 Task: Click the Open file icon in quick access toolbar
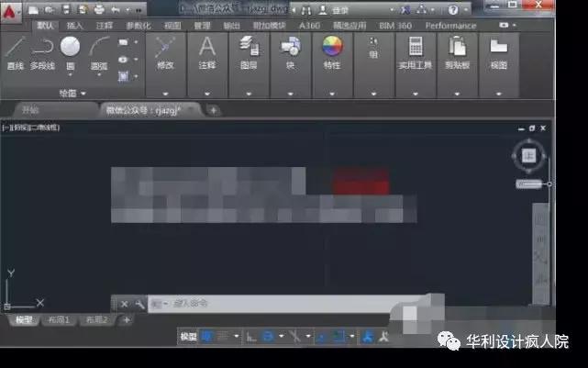click(x=50, y=10)
